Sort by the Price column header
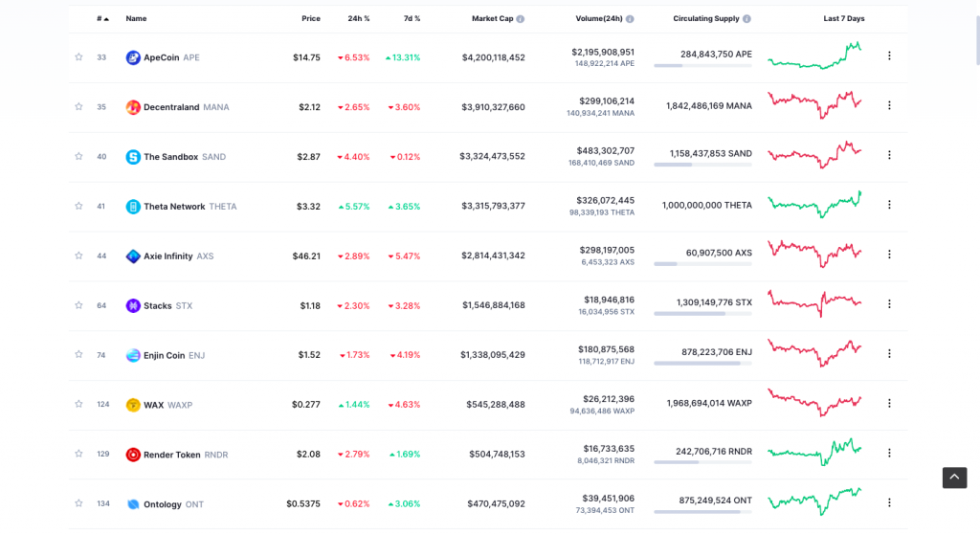 click(x=311, y=19)
